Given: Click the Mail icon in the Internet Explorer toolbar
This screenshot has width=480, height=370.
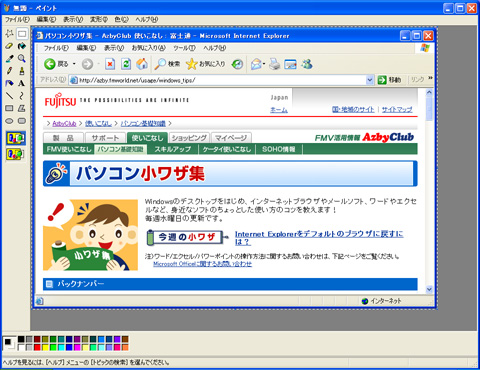Looking at the screenshot, I should [256, 64].
